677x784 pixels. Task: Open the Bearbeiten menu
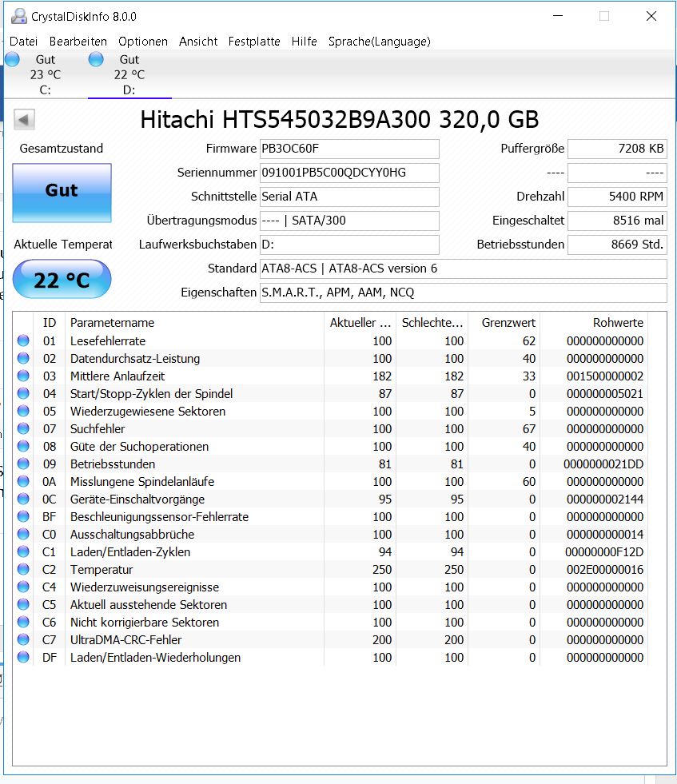tap(78, 42)
